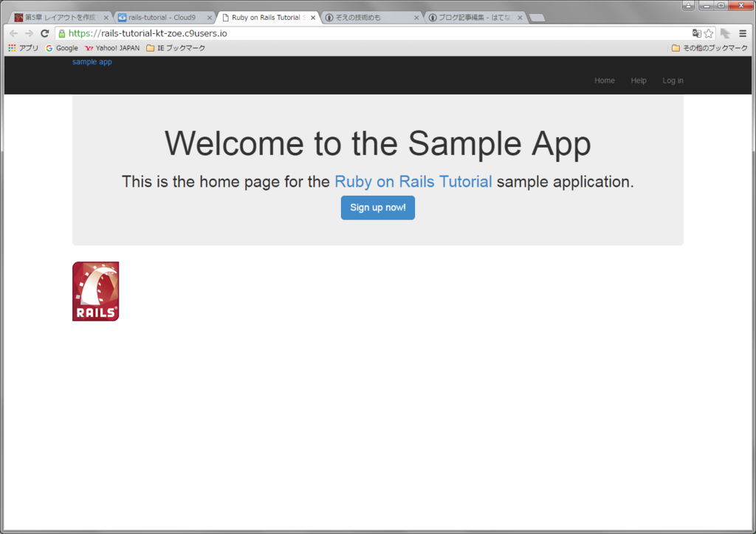Image resolution: width=756 pixels, height=534 pixels.
Task: Click the Sign up now! button
Action: click(x=378, y=208)
